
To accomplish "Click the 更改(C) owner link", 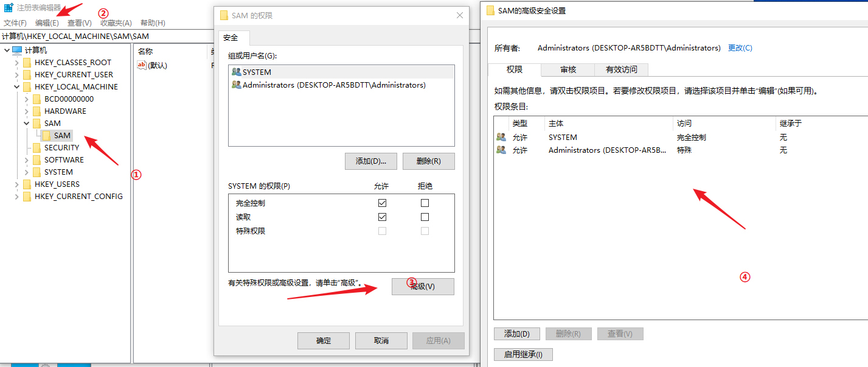I will [x=740, y=48].
